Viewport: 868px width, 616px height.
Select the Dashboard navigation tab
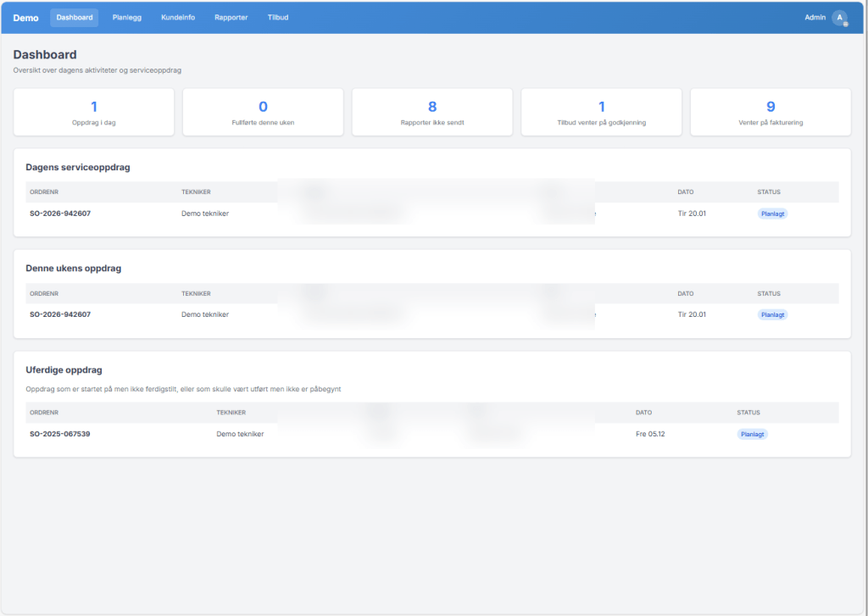[75, 18]
